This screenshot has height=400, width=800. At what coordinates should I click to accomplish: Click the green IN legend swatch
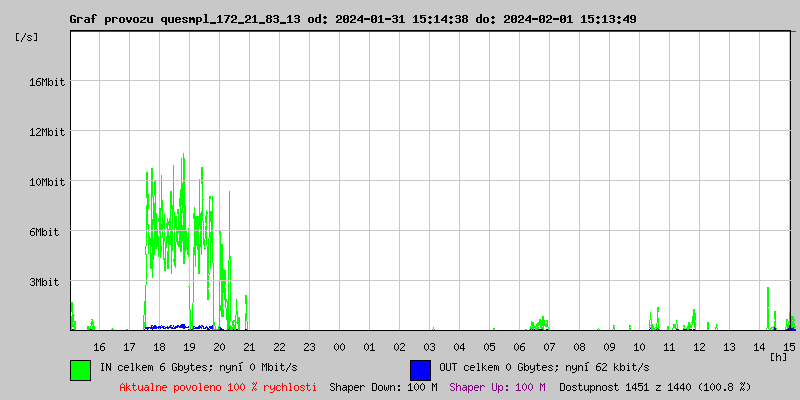click(80, 369)
